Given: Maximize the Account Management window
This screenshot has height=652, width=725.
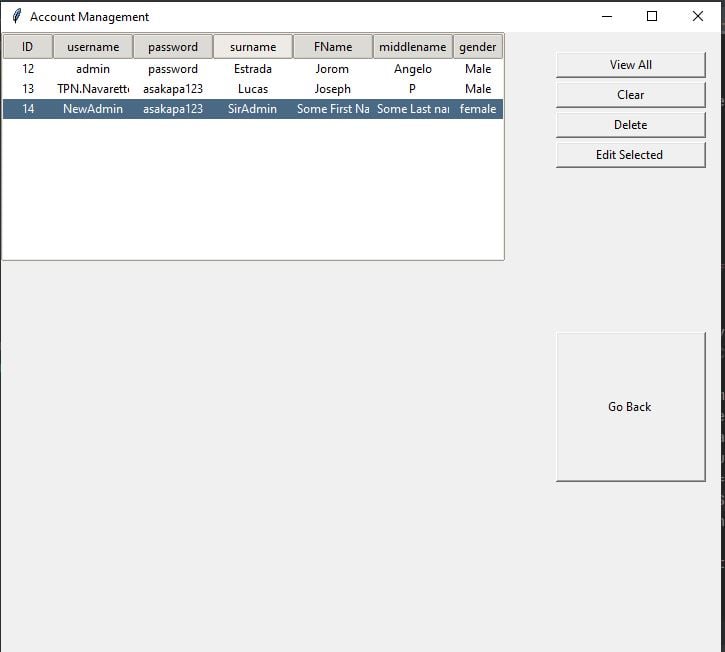Looking at the screenshot, I should [652, 16].
